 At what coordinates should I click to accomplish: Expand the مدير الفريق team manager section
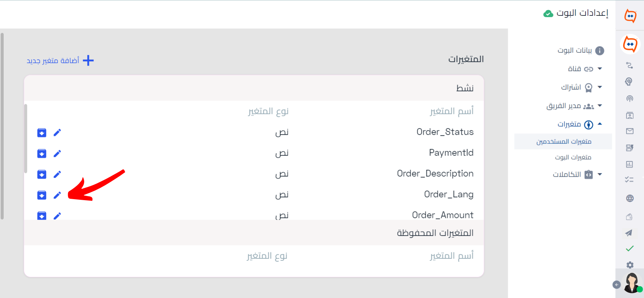574,106
